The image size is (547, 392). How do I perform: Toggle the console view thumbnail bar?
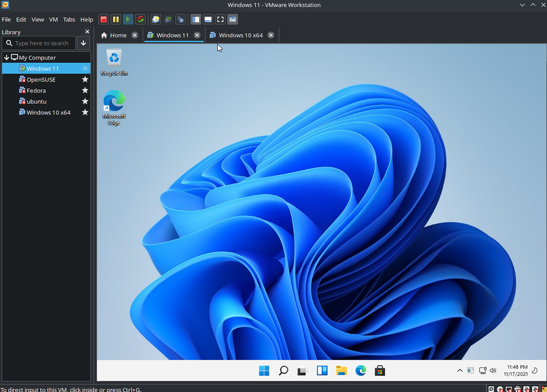[x=208, y=19]
